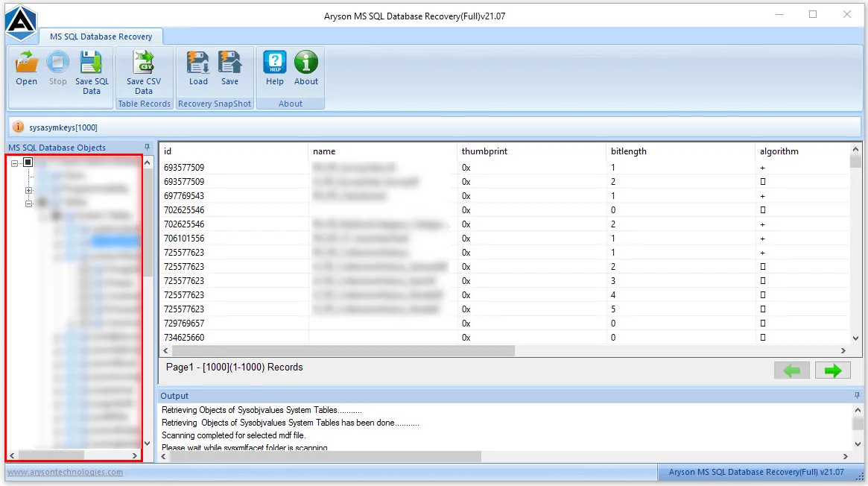Click 'Scanning completed for selected mdf file' line
The height and width of the screenshot is (486, 868).
pyautogui.click(x=234, y=435)
